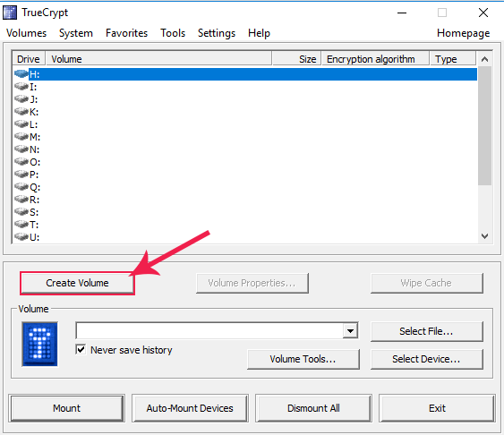Click the Create Volume button

[77, 283]
